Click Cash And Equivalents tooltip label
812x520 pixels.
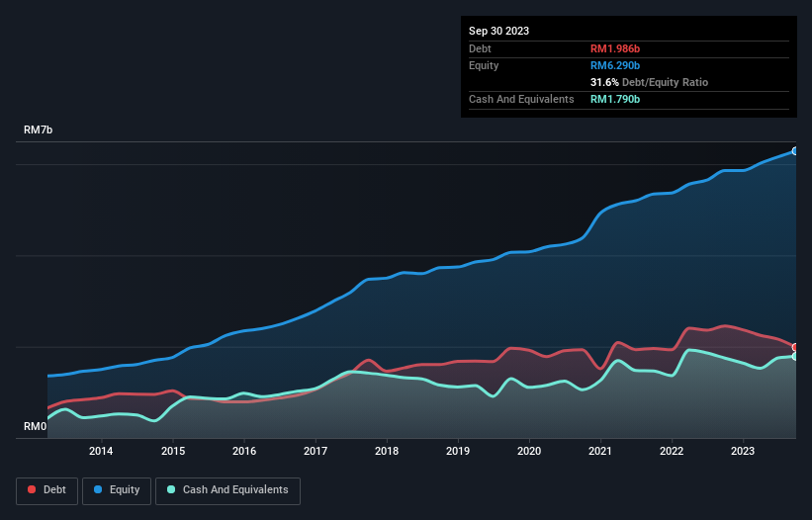point(521,99)
